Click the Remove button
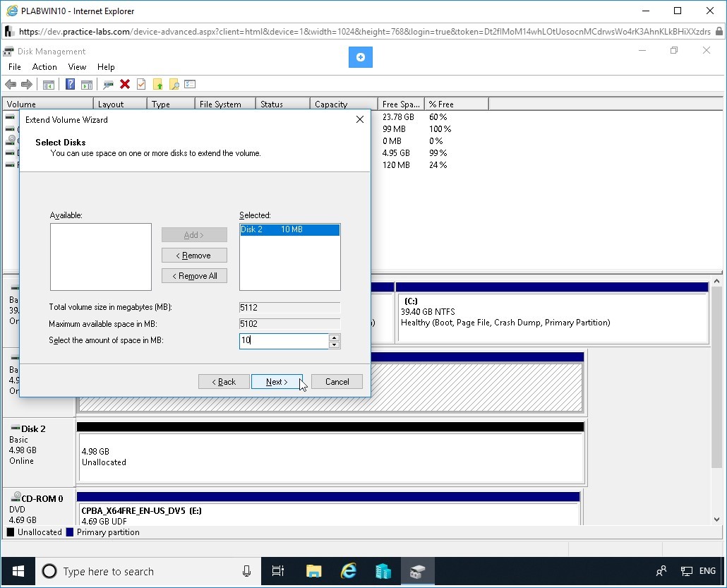Viewport: 727px width, 588px height. coord(194,256)
